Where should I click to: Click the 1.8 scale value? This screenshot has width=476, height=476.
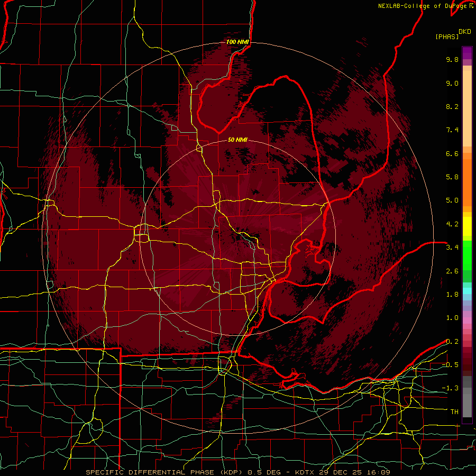point(452,295)
